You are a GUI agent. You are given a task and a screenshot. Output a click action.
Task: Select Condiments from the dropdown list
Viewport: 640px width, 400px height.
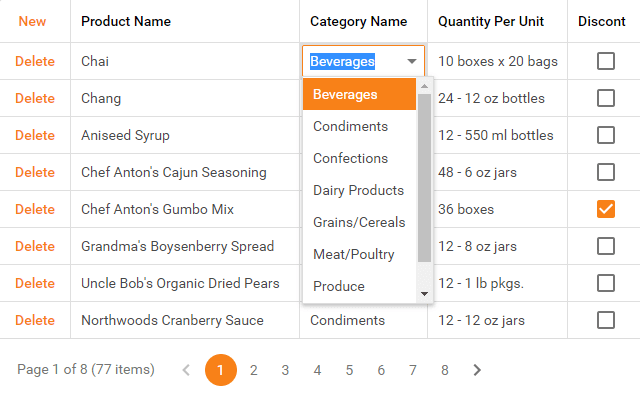pyautogui.click(x=350, y=126)
